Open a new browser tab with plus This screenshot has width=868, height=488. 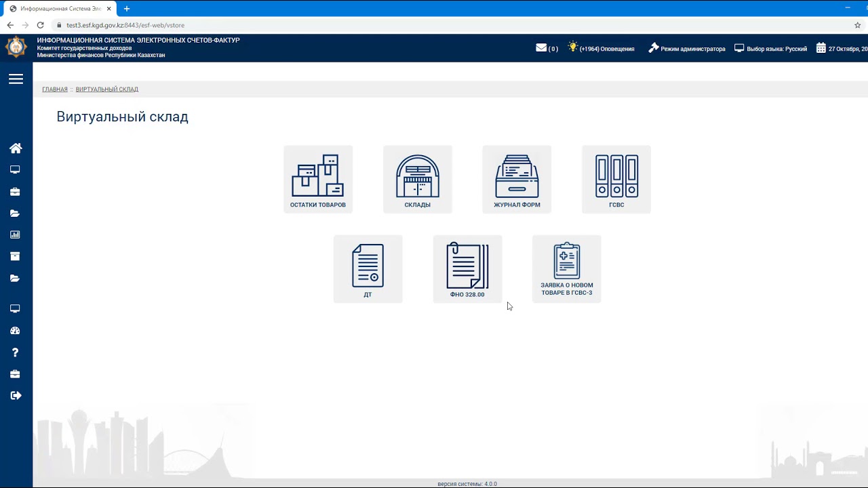[127, 9]
